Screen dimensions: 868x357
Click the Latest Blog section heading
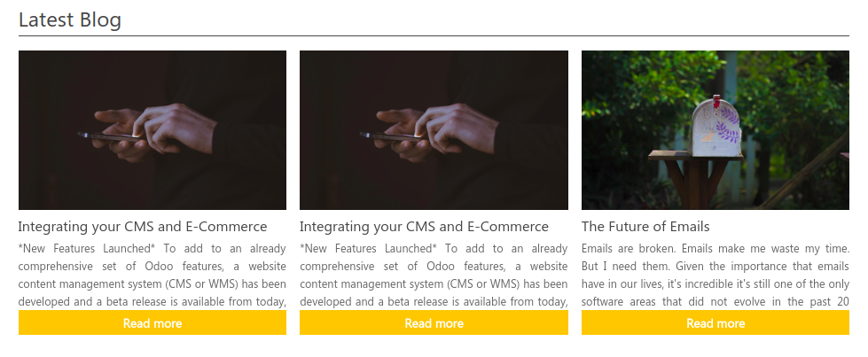tap(70, 19)
